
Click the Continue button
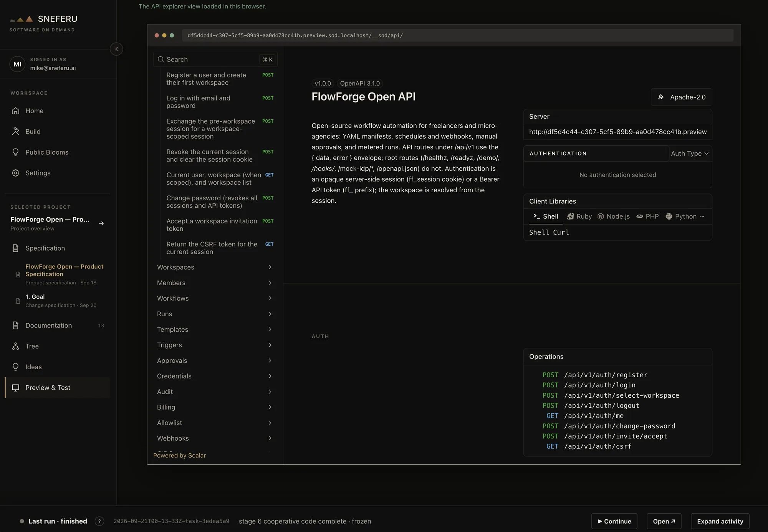click(614, 521)
